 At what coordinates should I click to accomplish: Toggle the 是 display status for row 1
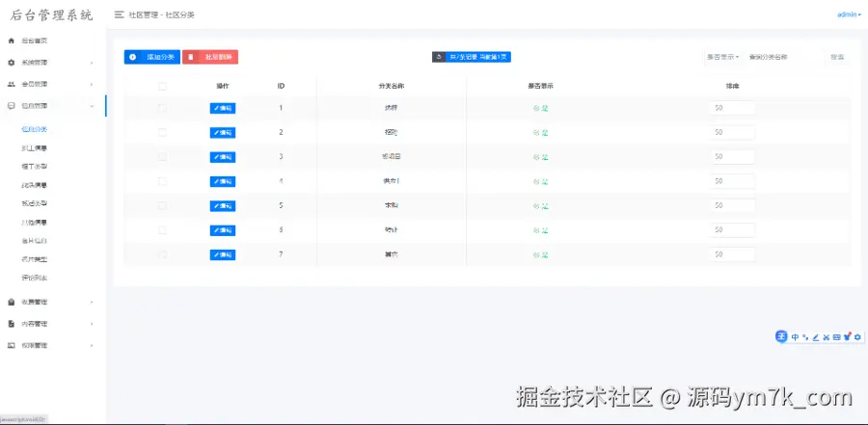click(x=540, y=109)
